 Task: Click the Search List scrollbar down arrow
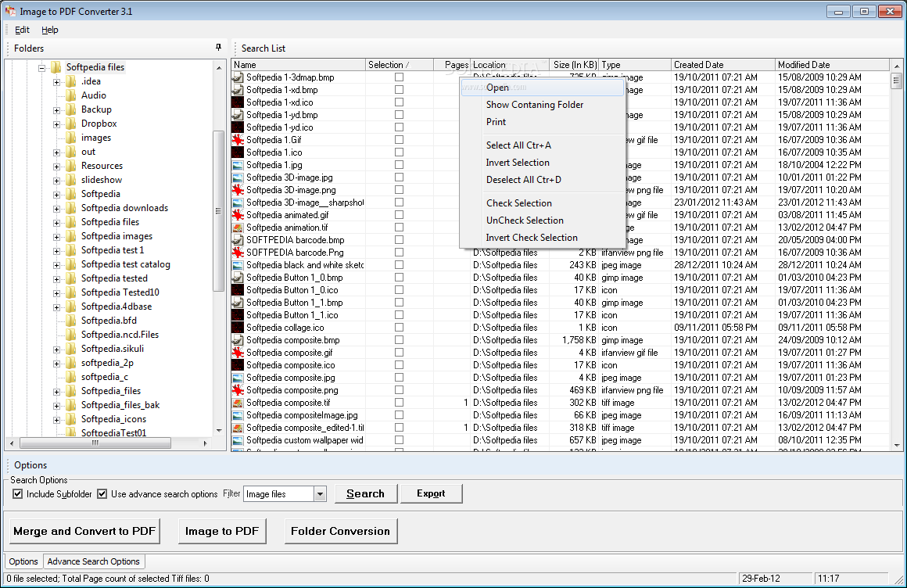point(897,446)
